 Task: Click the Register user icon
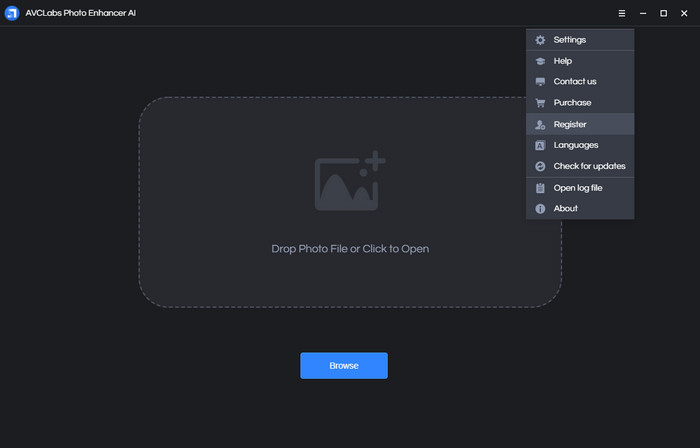click(540, 124)
